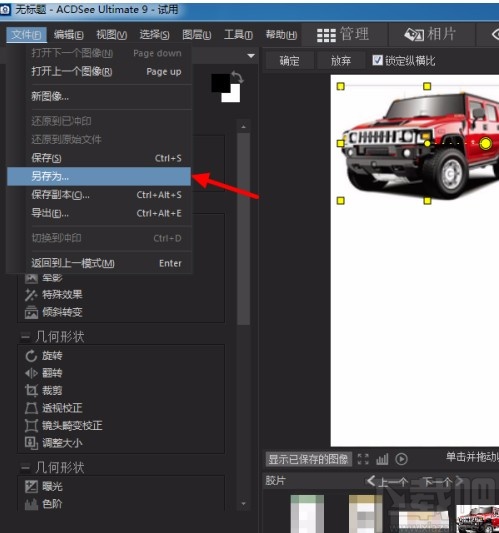Open the panel dropdown arrow near top
This screenshot has width=499, height=533.
[x=251, y=55]
